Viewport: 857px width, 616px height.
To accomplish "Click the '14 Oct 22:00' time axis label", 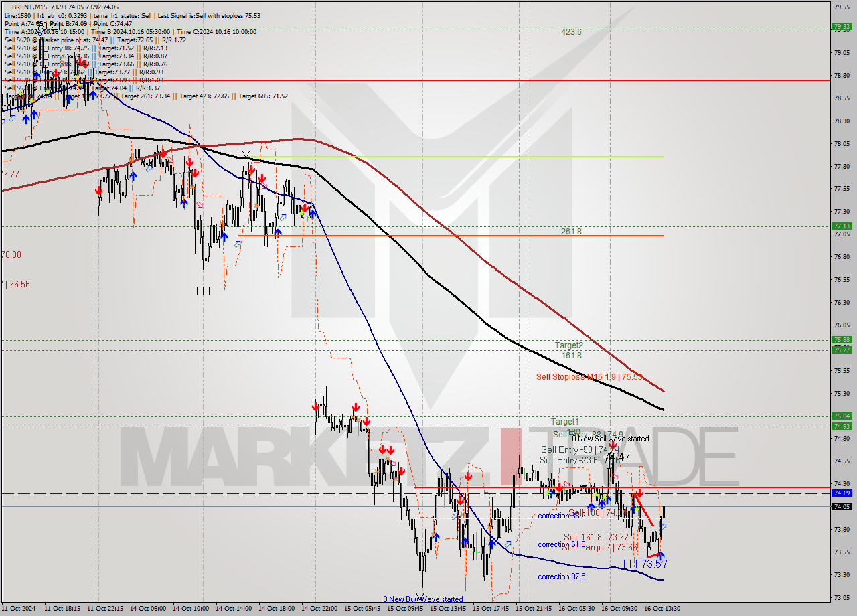I will pos(319,609).
